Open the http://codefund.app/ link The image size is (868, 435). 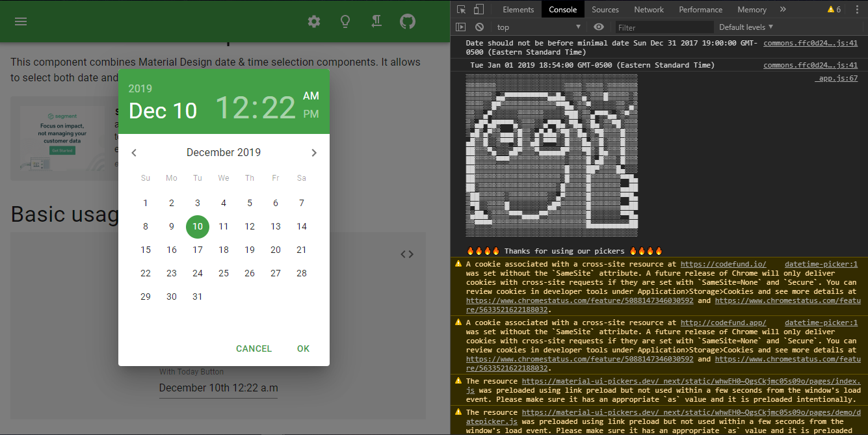click(723, 323)
